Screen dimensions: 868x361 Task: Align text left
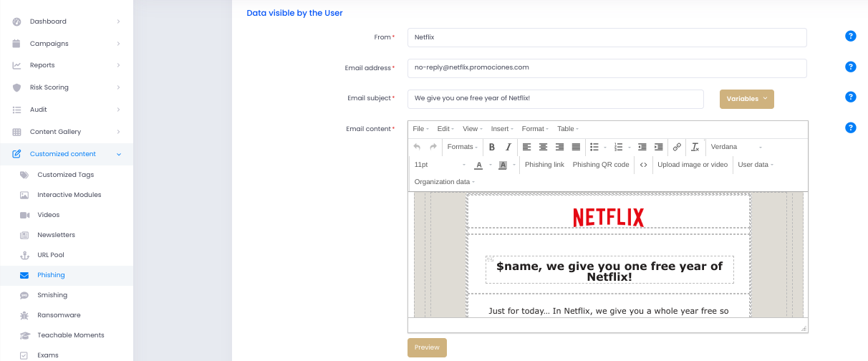tap(526, 147)
